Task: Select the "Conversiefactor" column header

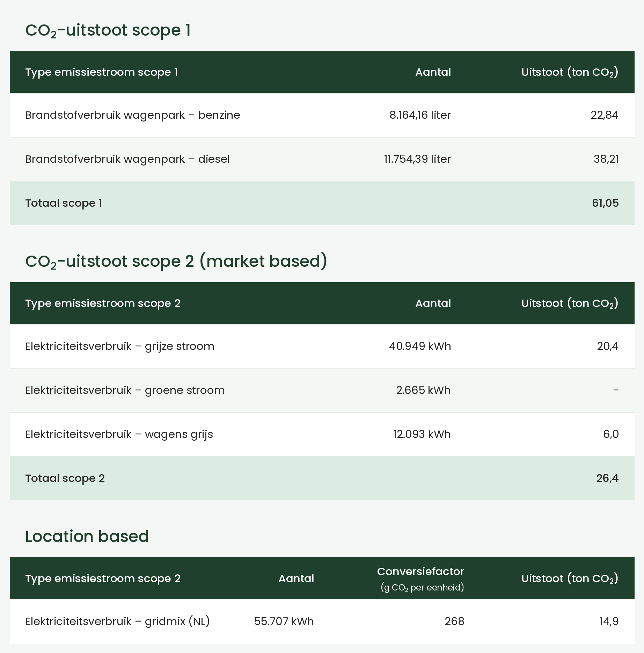Action: click(x=420, y=572)
